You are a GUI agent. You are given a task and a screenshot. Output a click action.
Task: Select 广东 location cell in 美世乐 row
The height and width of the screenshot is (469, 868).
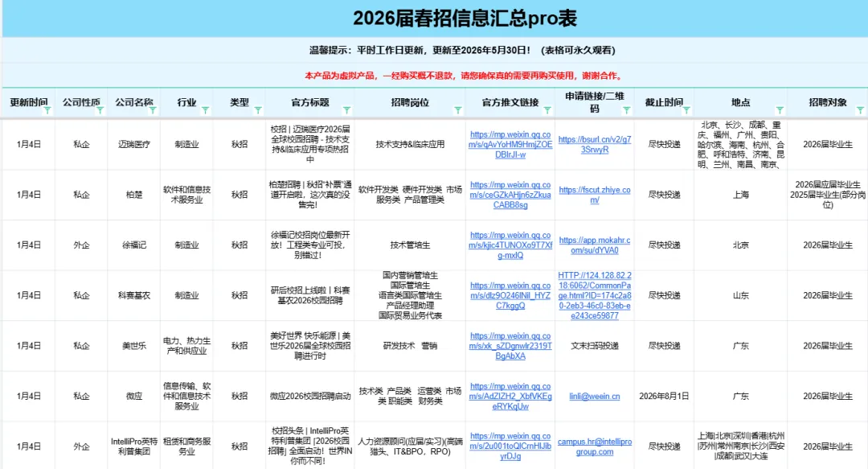coord(741,346)
